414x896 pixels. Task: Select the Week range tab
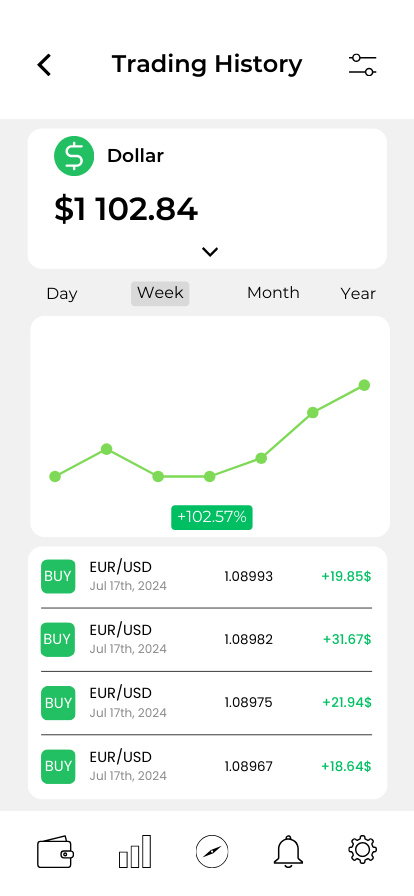click(160, 293)
